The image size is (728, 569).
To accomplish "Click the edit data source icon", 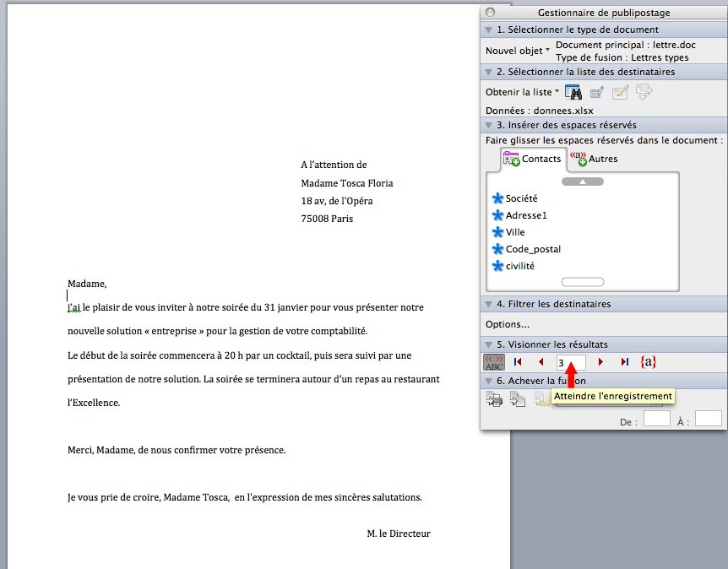I will pos(597,92).
